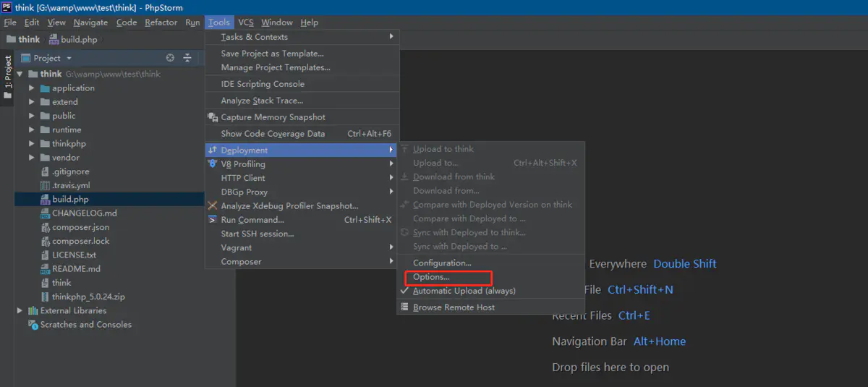Open the Help menu
The height and width of the screenshot is (387, 868).
(309, 22)
